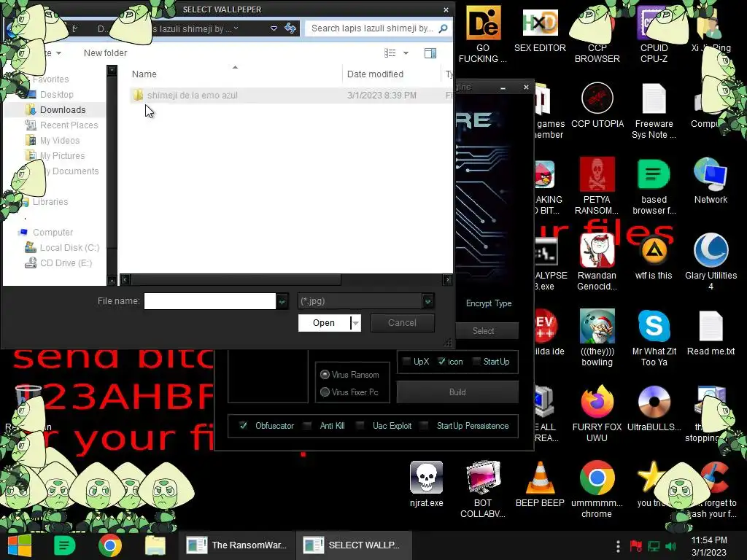
Task: Toggle the StartUp Perssistence checkbox
Action: point(424,425)
